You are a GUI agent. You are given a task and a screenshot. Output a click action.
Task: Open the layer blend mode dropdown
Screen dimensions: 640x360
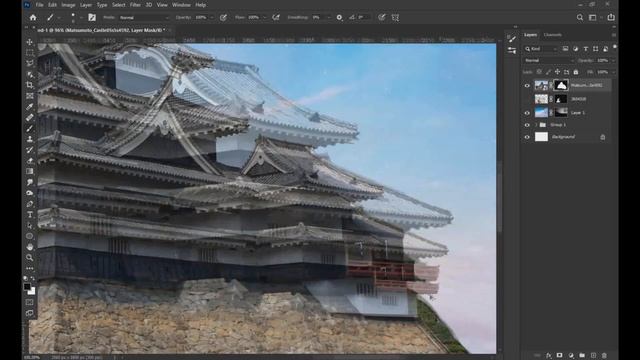point(549,60)
